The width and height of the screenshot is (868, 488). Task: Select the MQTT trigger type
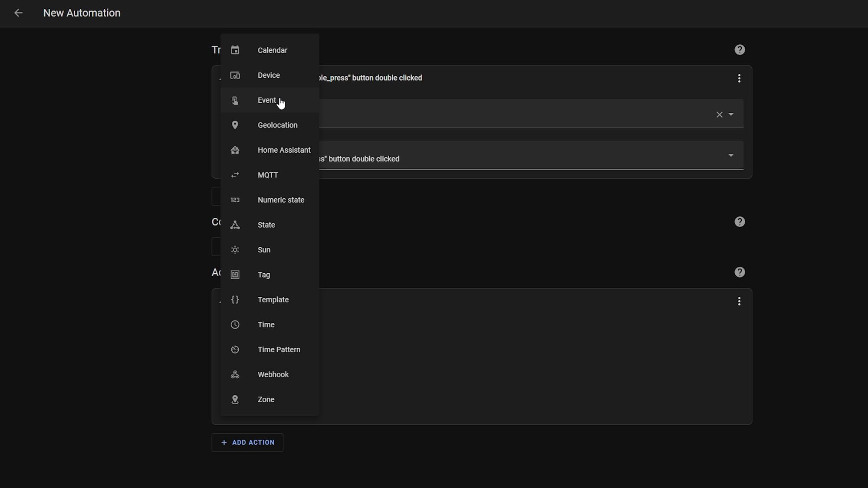click(x=267, y=174)
